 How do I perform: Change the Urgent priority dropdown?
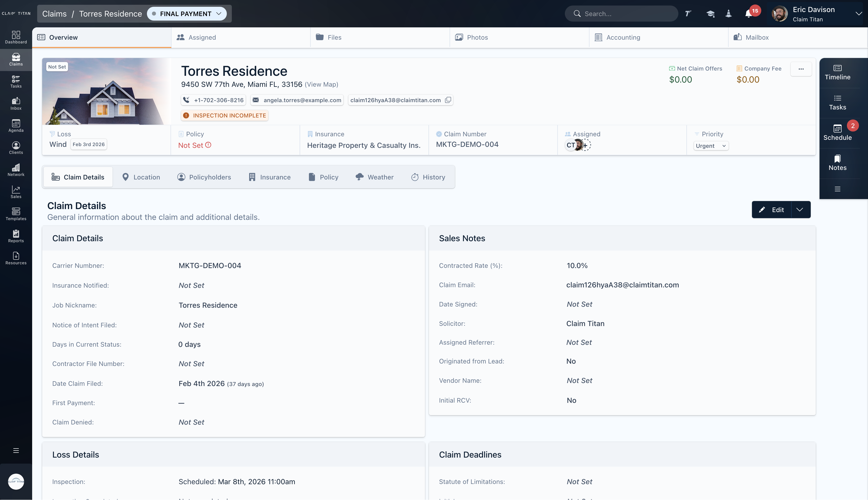click(711, 146)
